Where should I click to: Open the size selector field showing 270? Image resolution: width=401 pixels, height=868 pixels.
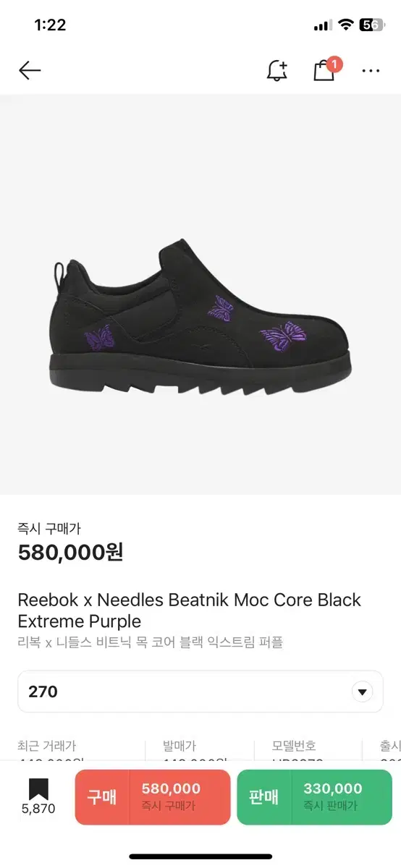click(x=200, y=692)
